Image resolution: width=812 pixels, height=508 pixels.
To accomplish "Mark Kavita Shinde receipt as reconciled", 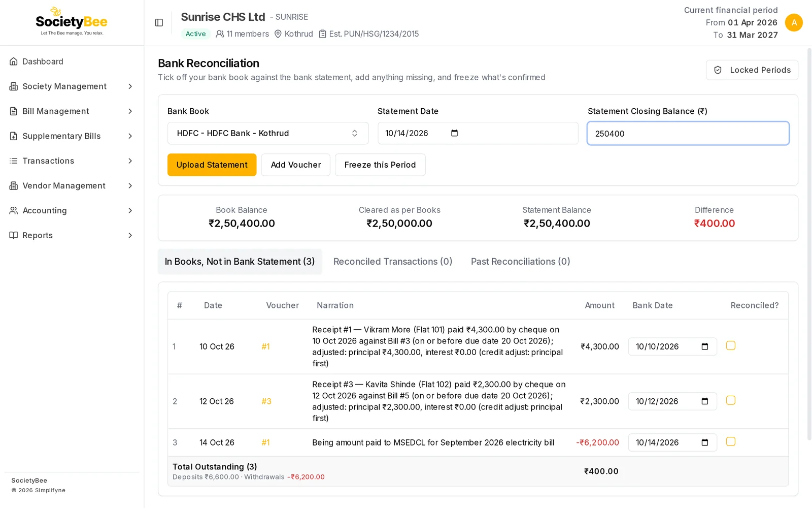I will (731, 400).
